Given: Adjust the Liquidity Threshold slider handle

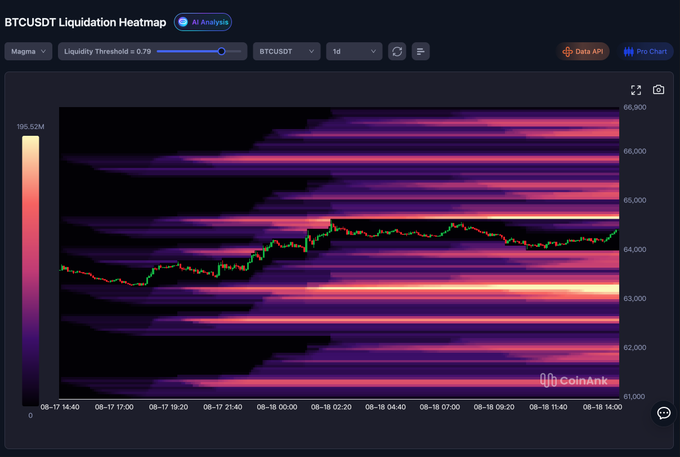Looking at the screenshot, I should pos(222,51).
